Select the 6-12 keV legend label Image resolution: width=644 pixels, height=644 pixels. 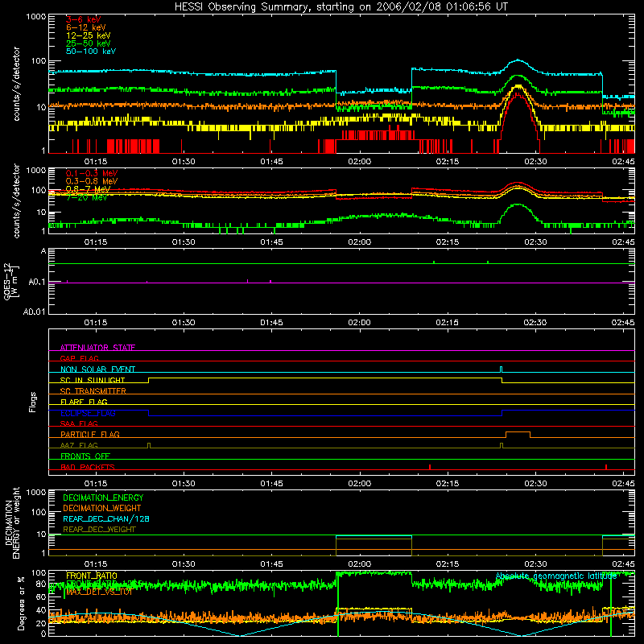click(x=86, y=27)
